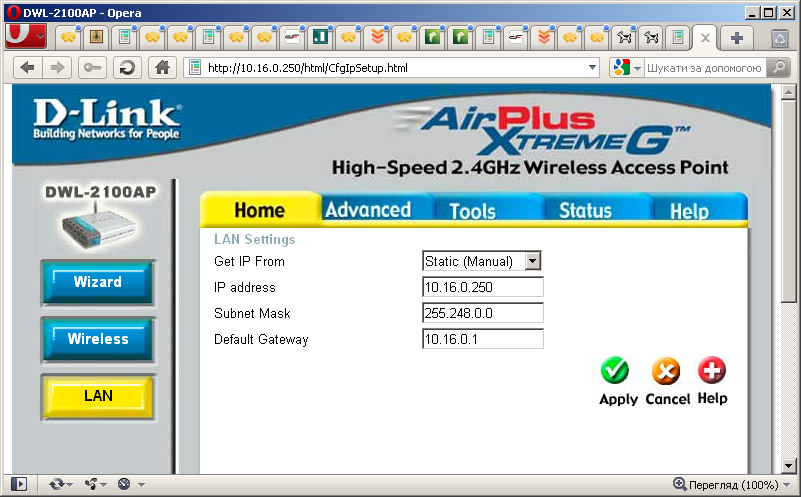Click the page icon in the address bar
Viewport: 801px width, 497px height.
pyautogui.click(x=195, y=67)
